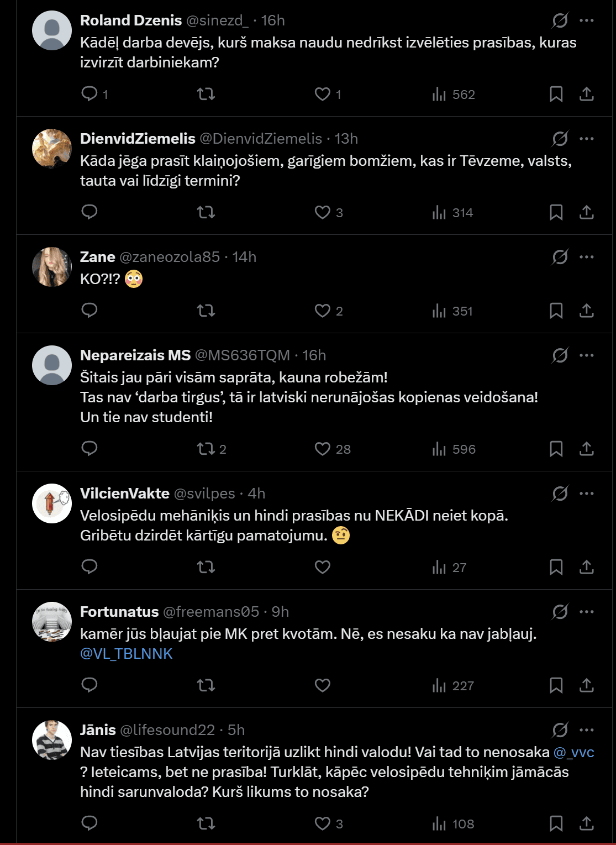Viewport: 616px width, 845px height.
Task: Bookmark DienvidZiemelis's tweet
Action: [556, 212]
